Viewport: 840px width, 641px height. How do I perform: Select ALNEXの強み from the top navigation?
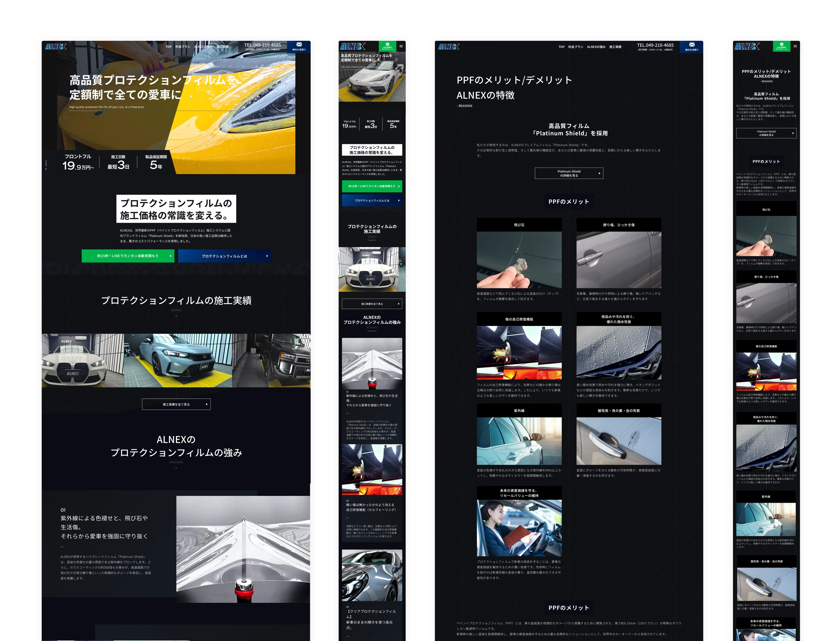pos(203,46)
